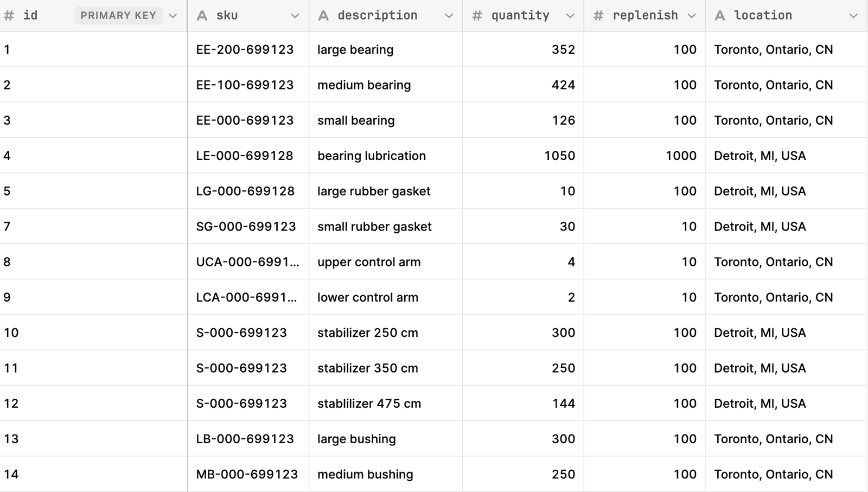This screenshot has height=492, width=868.
Task: Click the number type icon of id column
Action: pyautogui.click(x=9, y=16)
